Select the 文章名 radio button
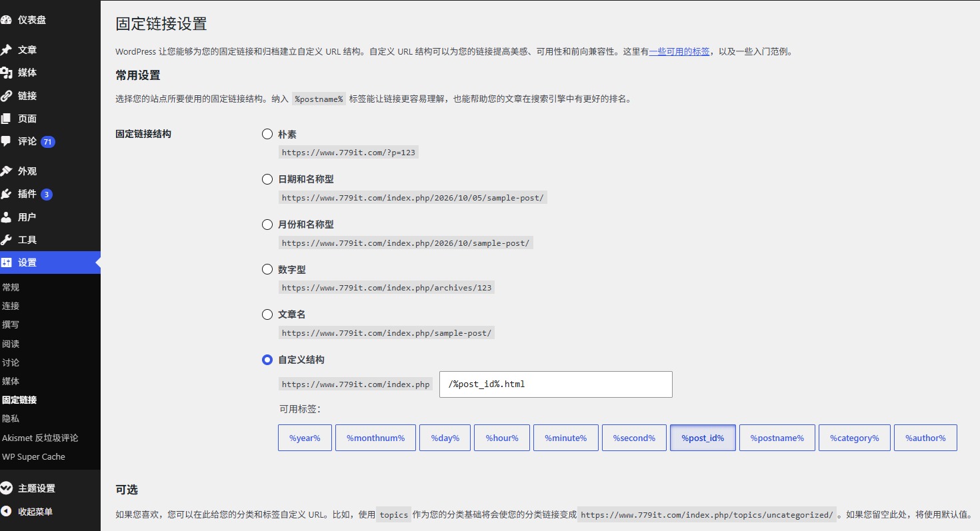Screen dimensions: 980x531 click(267, 314)
